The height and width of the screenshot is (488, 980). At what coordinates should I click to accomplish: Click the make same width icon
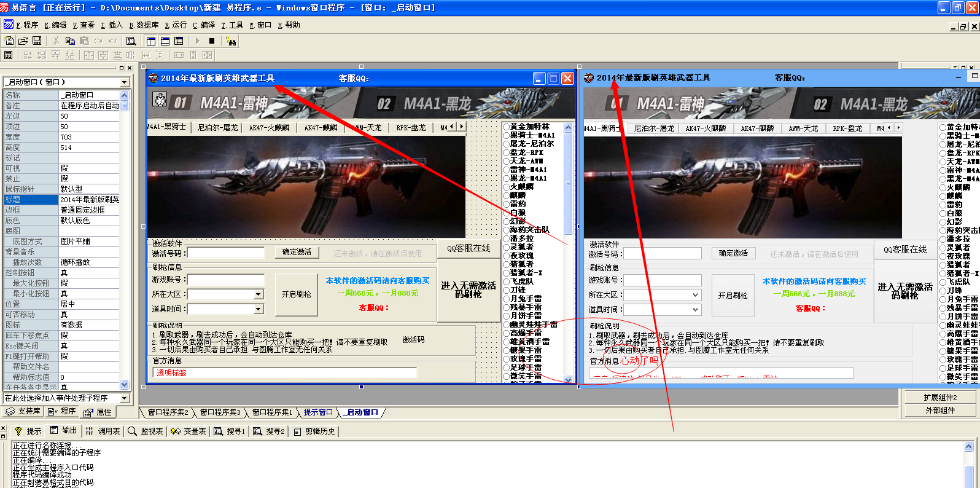179,55
